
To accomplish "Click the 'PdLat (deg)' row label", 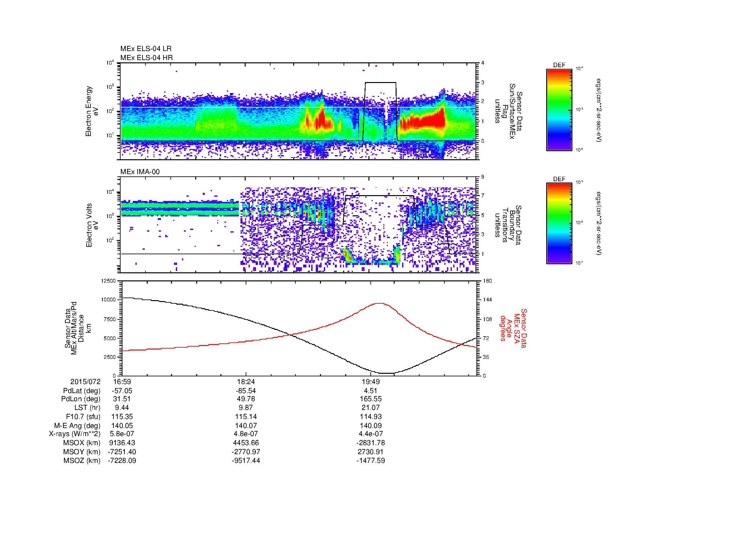I will [x=82, y=391].
